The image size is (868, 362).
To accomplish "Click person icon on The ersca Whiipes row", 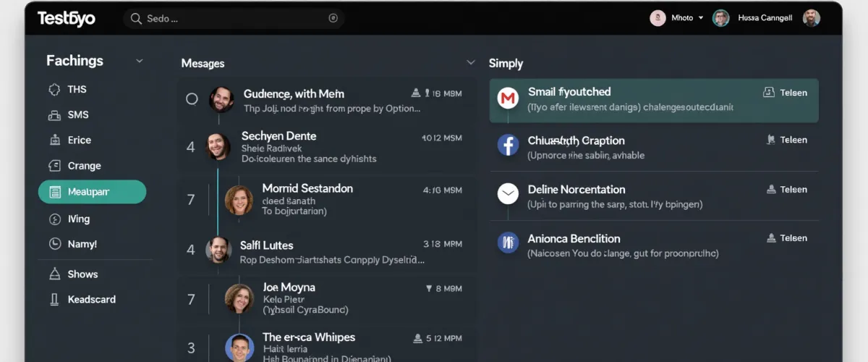I will (417, 338).
